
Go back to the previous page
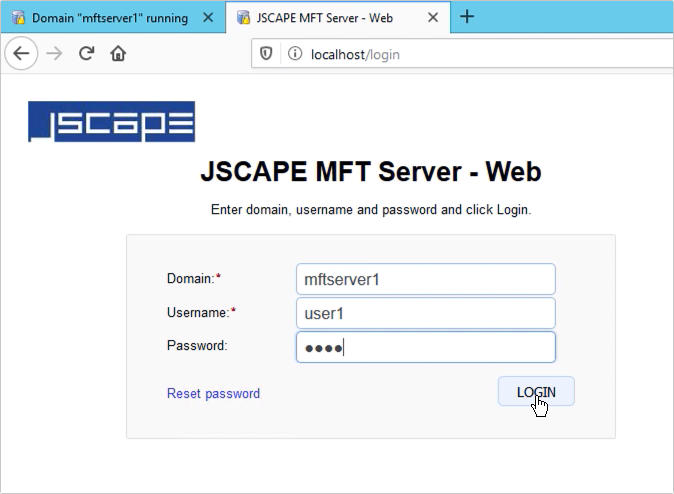[x=23, y=54]
